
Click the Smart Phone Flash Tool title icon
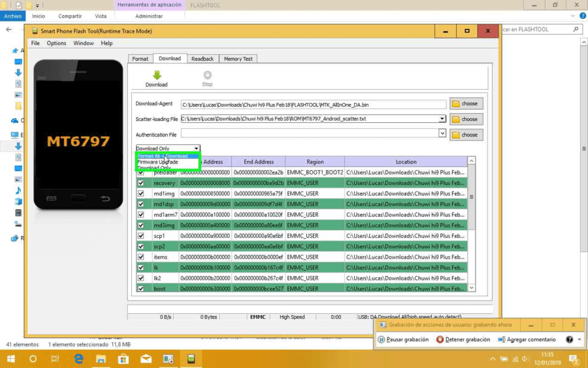click(x=35, y=31)
